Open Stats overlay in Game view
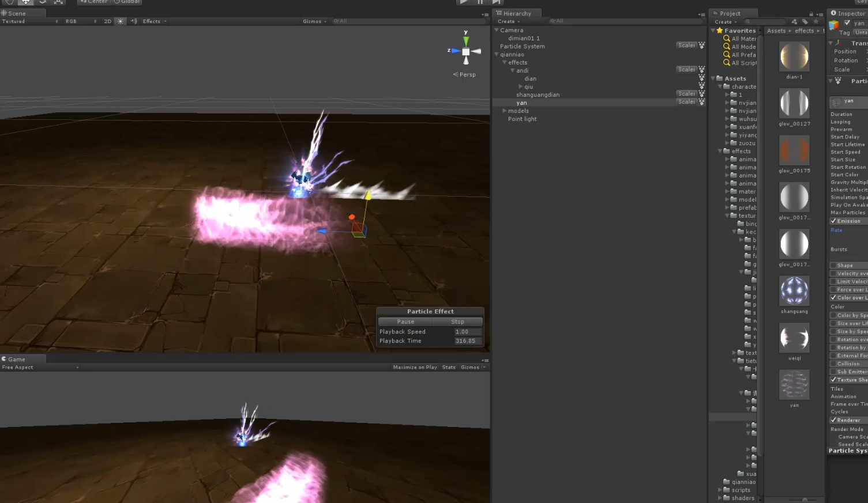Image resolution: width=868 pixels, height=503 pixels. coord(449,367)
